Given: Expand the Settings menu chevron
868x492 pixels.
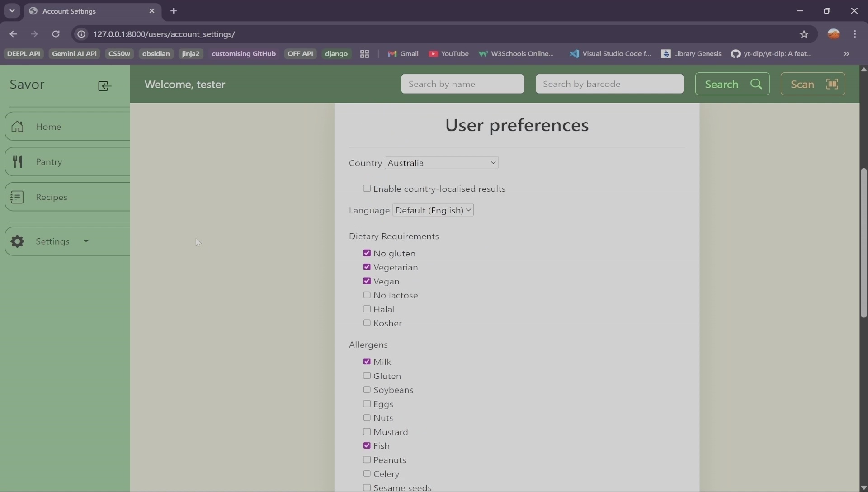Looking at the screenshot, I should 85,241.
